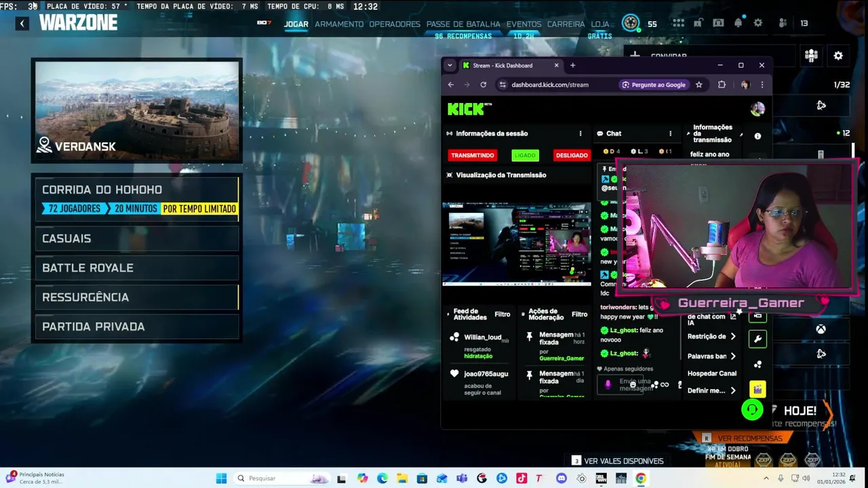Open Chat panel three-dot options
868x488 pixels.
point(670,134)
